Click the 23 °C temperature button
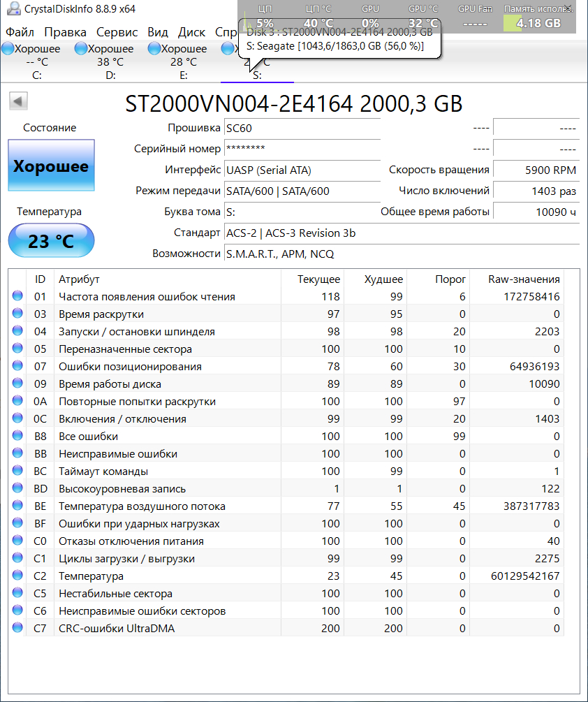588x702 pixels. (51, 242)
